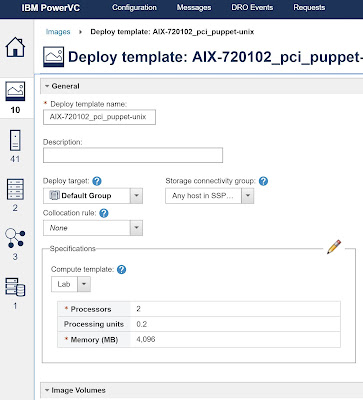
Task: Click the Processors value 2
Action: pyautogui.click(x=138, y=309)
